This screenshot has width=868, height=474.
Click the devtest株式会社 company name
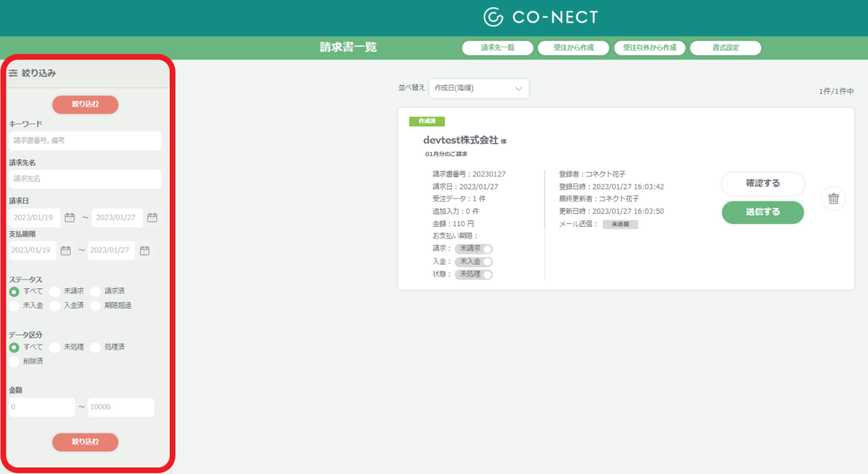[x=461, y=140]
